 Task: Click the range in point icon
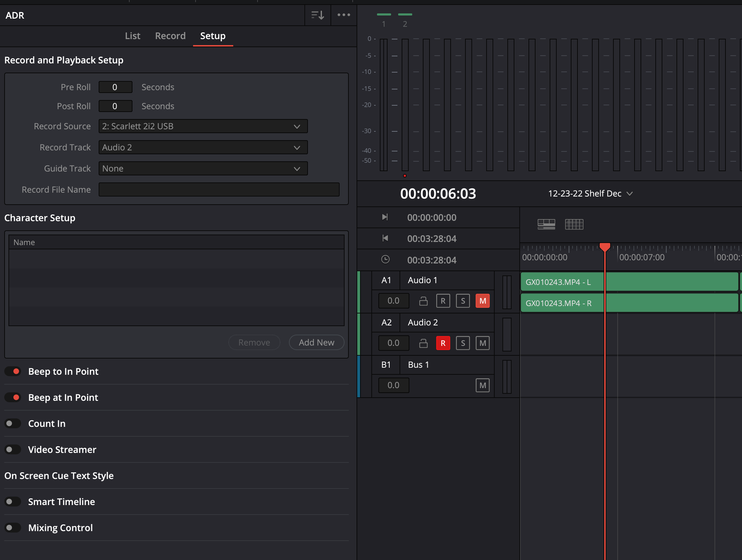click(x=385, y=217)
